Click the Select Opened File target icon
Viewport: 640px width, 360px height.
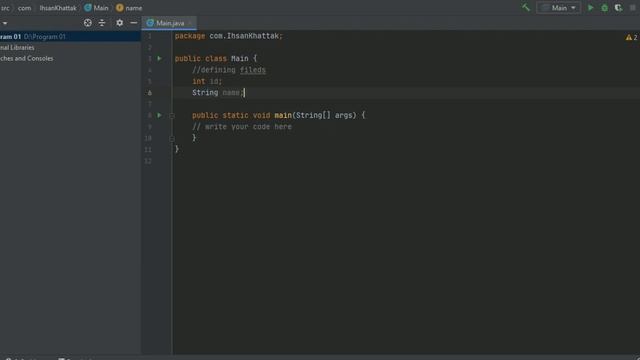[88, 23]
